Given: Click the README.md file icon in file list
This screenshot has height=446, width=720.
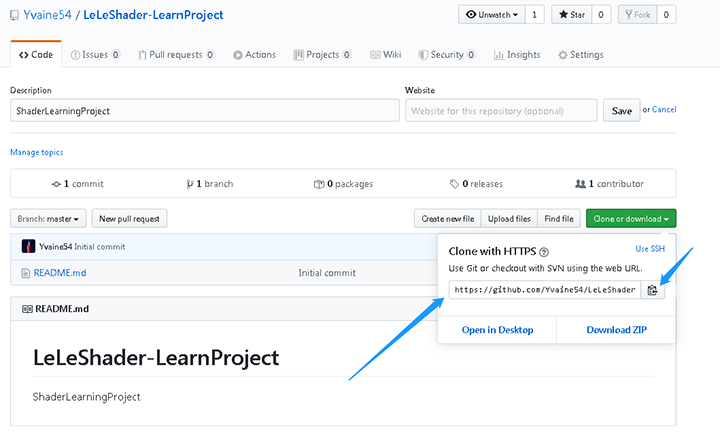Looking at the screenshot, I should click(26, 273).
